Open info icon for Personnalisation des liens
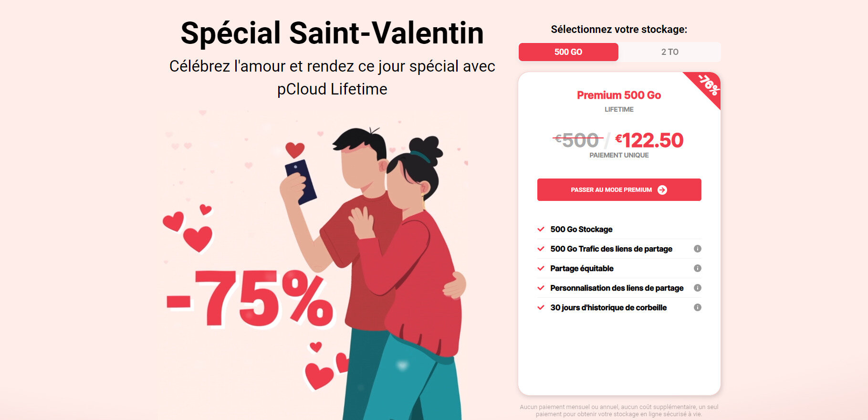Screen dimensions: 868x420 (x=697, y=288)
